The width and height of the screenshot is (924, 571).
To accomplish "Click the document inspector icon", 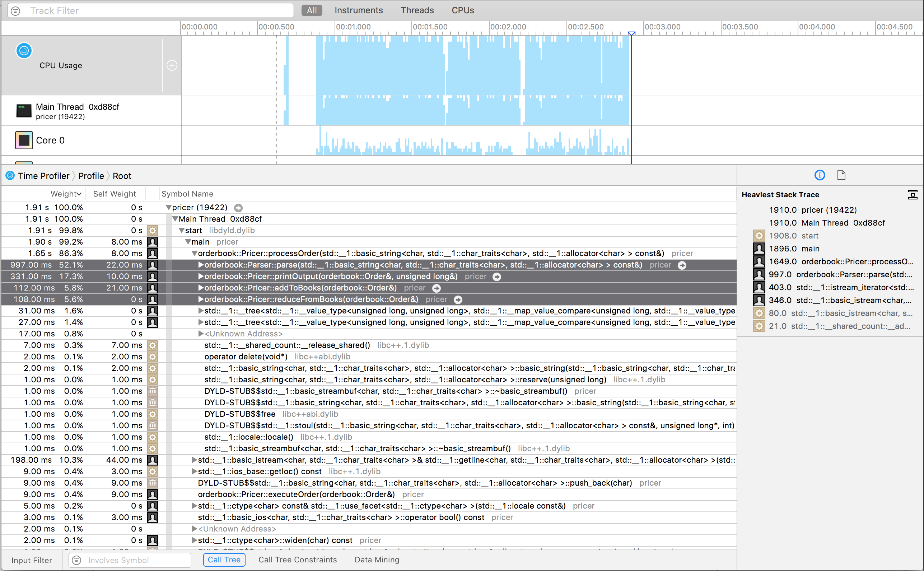I will tap(841, 175).
